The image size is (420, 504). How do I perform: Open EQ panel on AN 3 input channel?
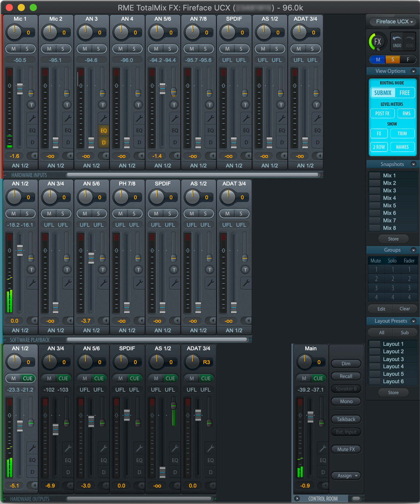coord(103,131)
